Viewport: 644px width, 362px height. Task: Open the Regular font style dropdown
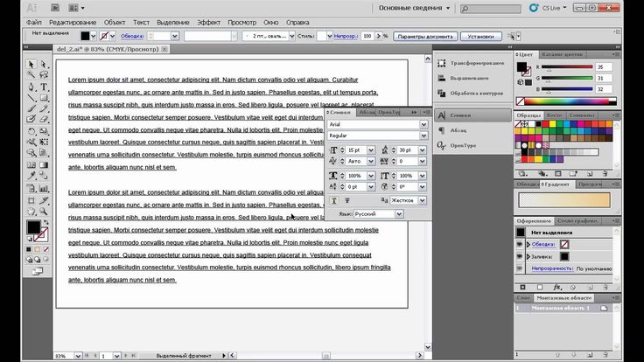point(423,136)
